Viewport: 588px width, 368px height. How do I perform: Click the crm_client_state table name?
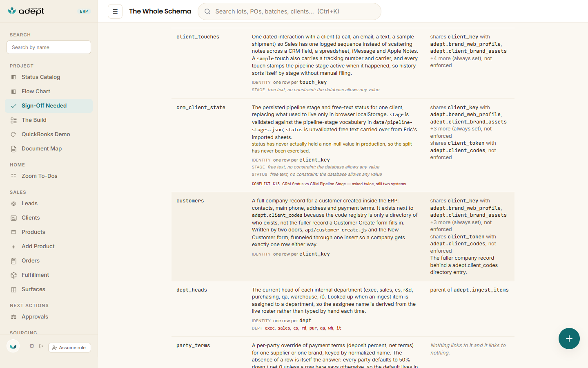click(201, 108)
